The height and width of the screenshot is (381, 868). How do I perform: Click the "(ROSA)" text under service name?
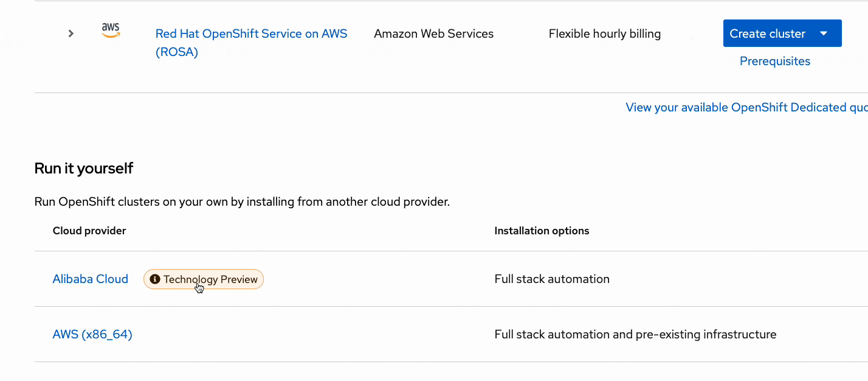[x=177, y=52]
